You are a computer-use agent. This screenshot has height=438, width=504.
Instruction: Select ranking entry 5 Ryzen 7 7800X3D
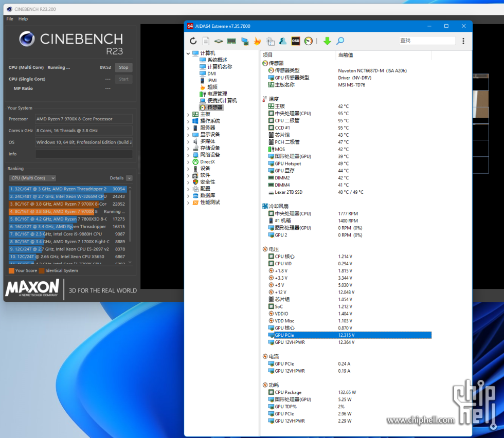click(67, 219)
